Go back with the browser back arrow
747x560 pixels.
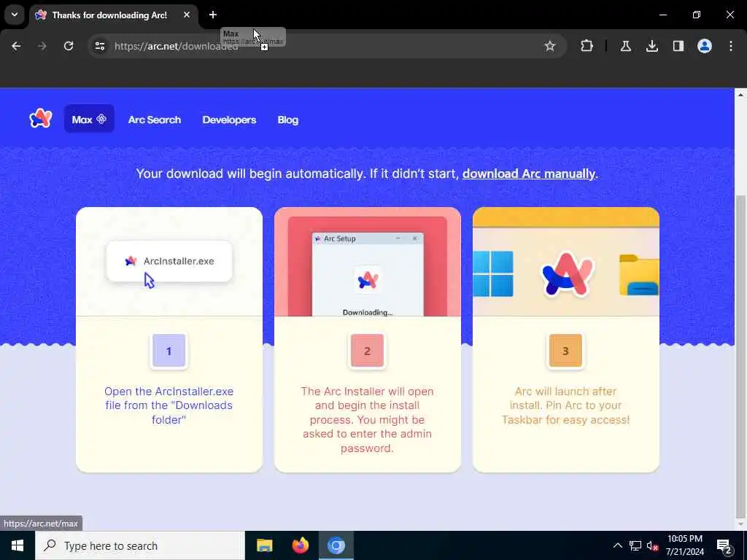(16, 46)
